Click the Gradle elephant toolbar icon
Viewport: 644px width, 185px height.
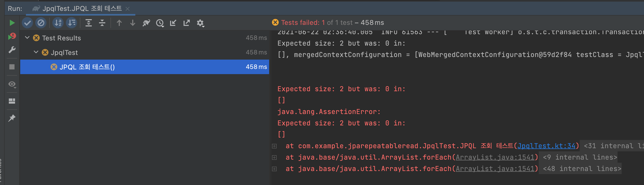[x=146, y=23]
